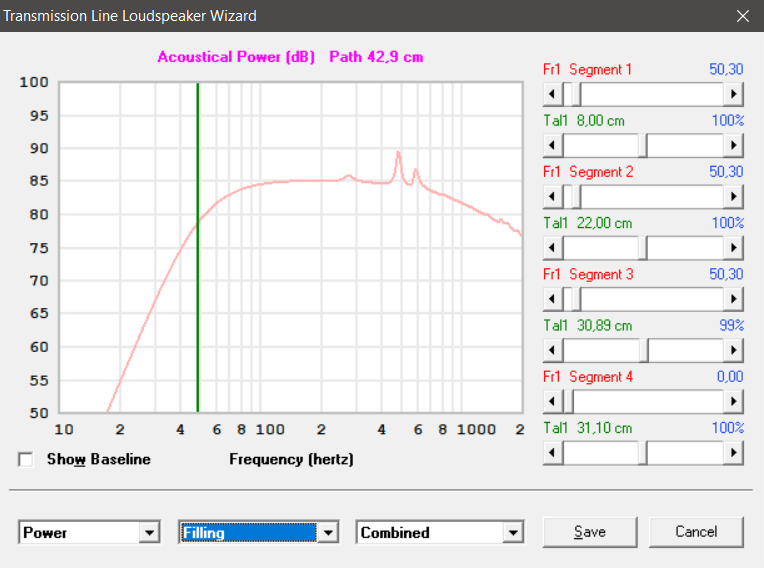Click right arrow of Segment 1 scrollbar
This screenshot has height=568, width=764.
pyautogui.click(x=733, y=94)
